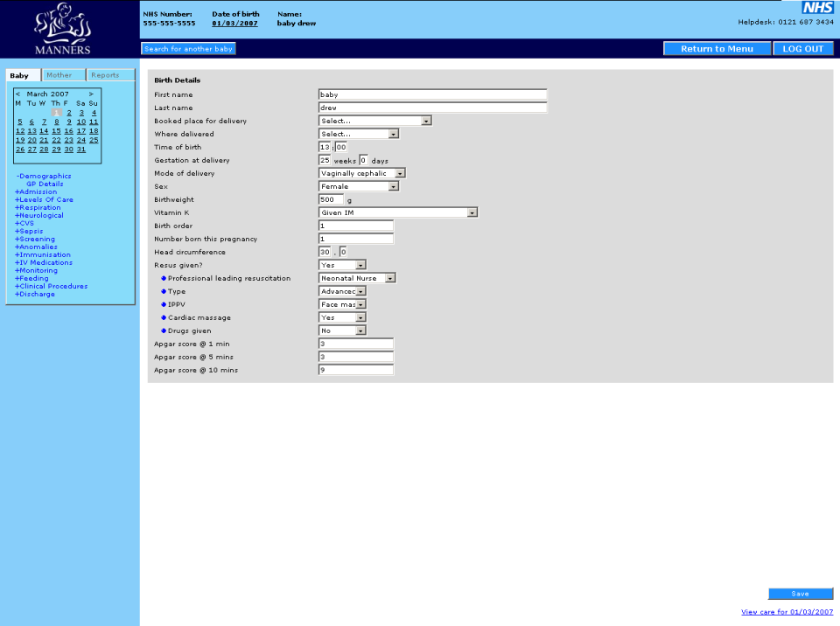840x626 pixels.
Task: Click the LOG OUT button
Action: tap(803, 49)
